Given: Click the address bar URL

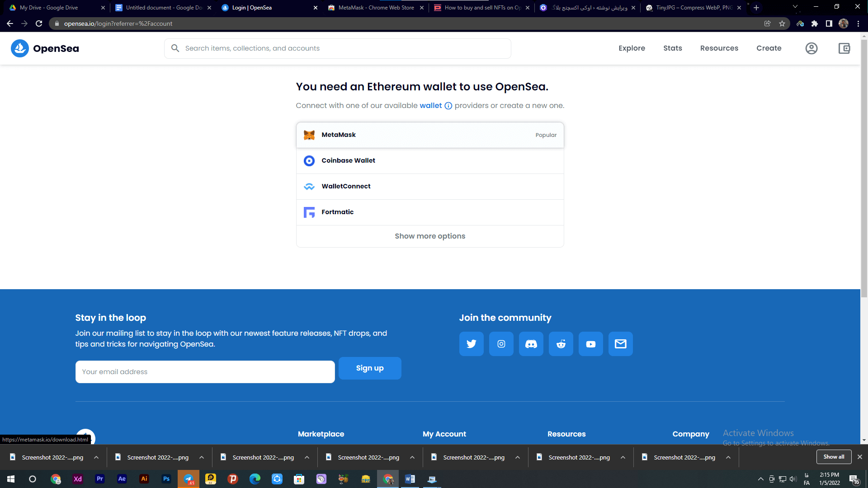Looking at the screenshot, I should [x=118, y=23].
